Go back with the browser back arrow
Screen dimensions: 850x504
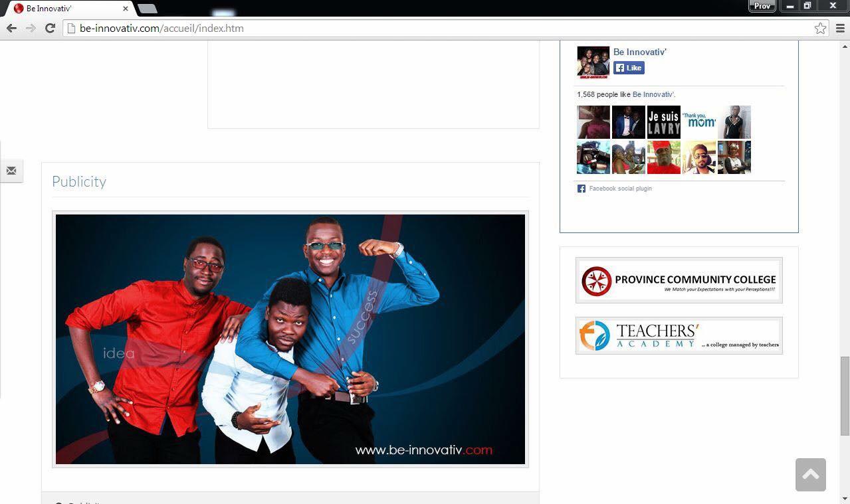pos(11,28)
